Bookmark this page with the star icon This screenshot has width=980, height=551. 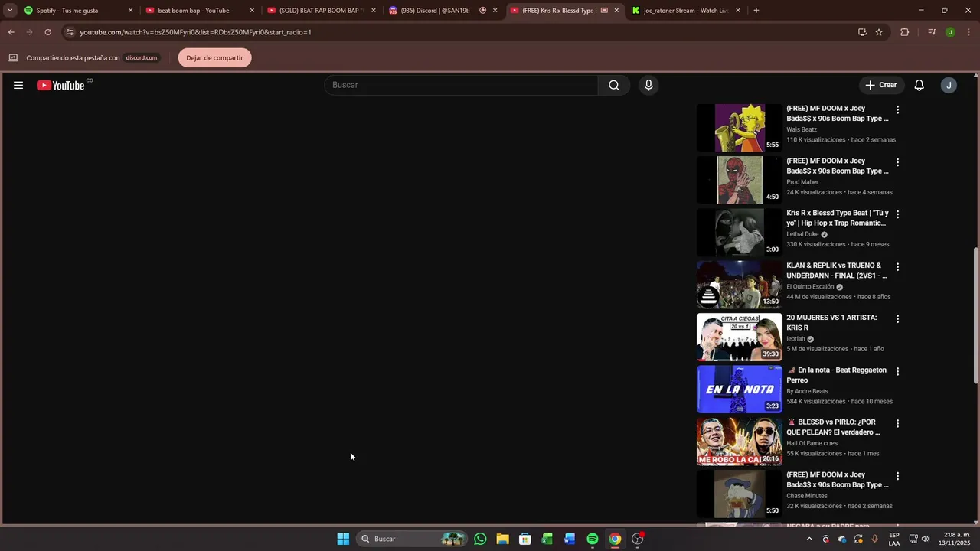point(879,32)
